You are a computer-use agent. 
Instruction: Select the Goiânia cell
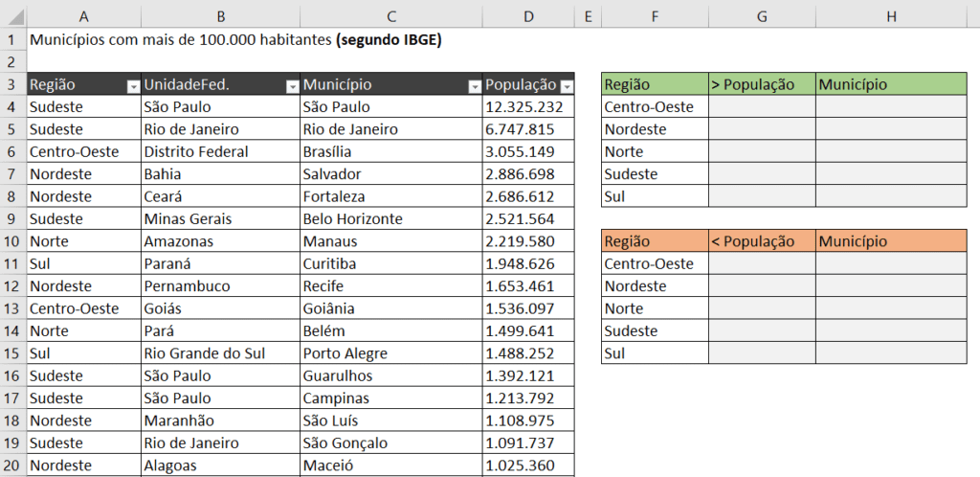click(390, 308)
